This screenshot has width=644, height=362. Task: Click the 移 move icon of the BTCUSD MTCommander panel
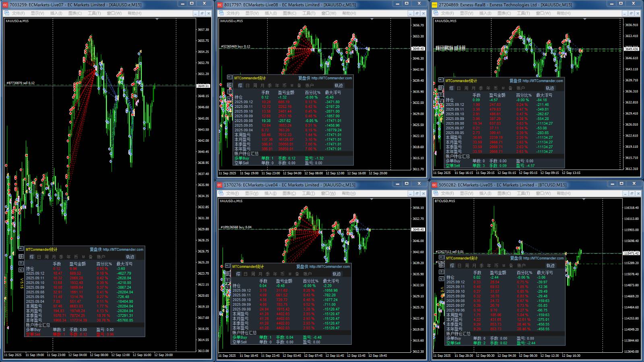[x=441, y=265]
